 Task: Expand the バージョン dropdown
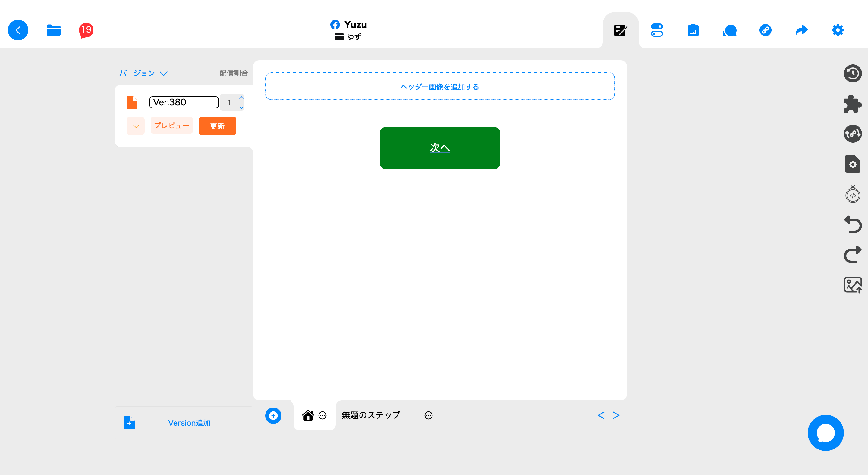click(143, 73)
